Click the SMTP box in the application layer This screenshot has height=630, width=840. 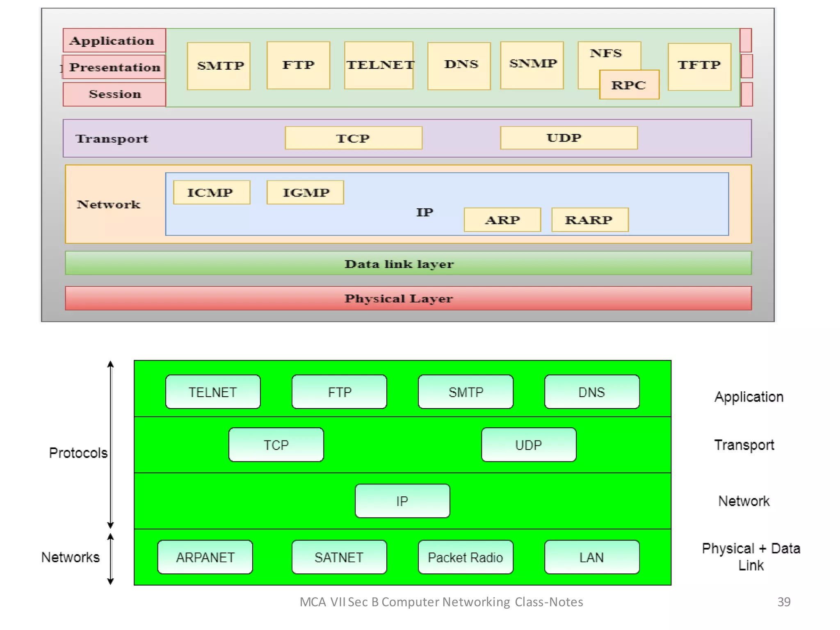pos(219,66)
